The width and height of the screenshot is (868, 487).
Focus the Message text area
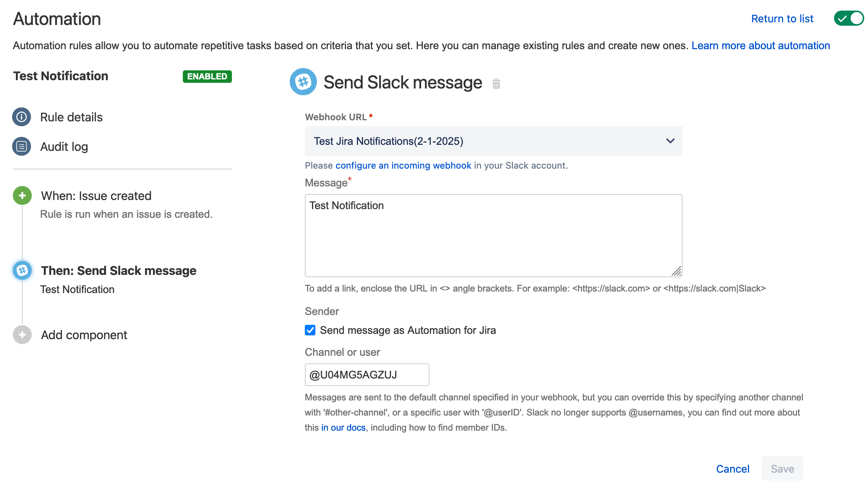coord(493,236)
